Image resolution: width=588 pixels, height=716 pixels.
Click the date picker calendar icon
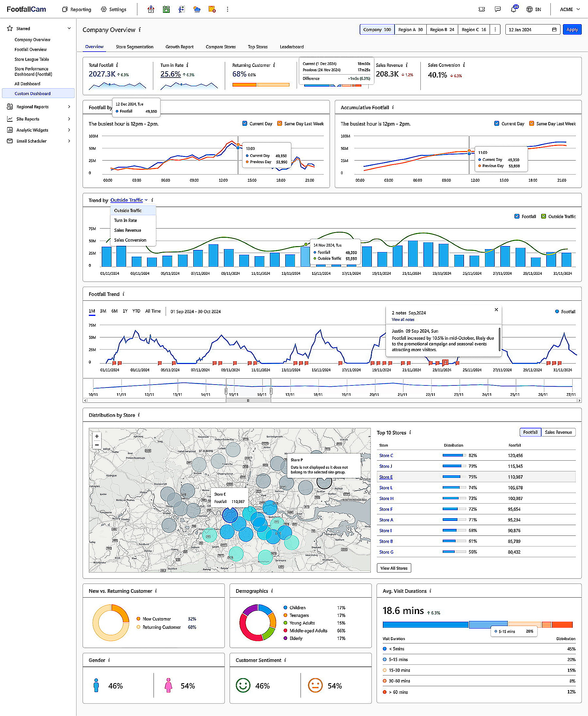pos(554,30)
